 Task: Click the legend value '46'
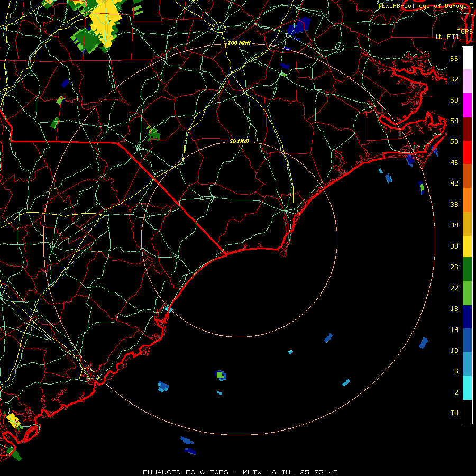pyautogui.click(x=454, y=163)
